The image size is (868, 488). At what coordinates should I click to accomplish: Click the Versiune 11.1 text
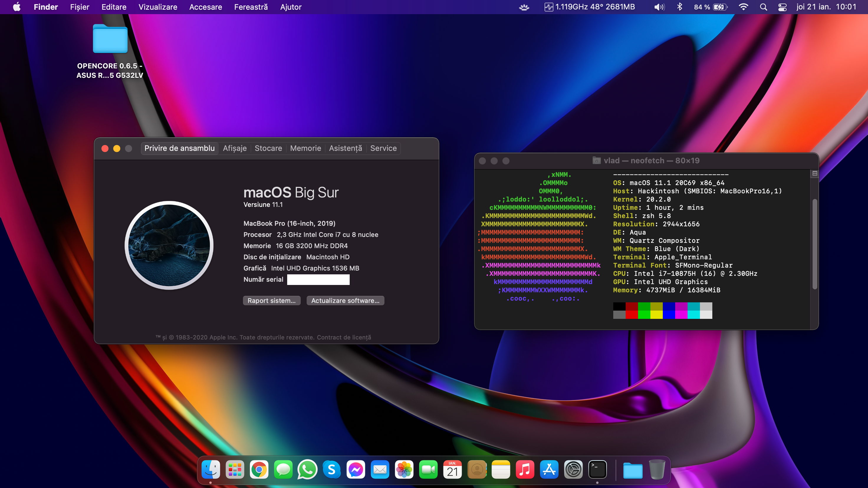pyautogui.click(x=263, y=205)
